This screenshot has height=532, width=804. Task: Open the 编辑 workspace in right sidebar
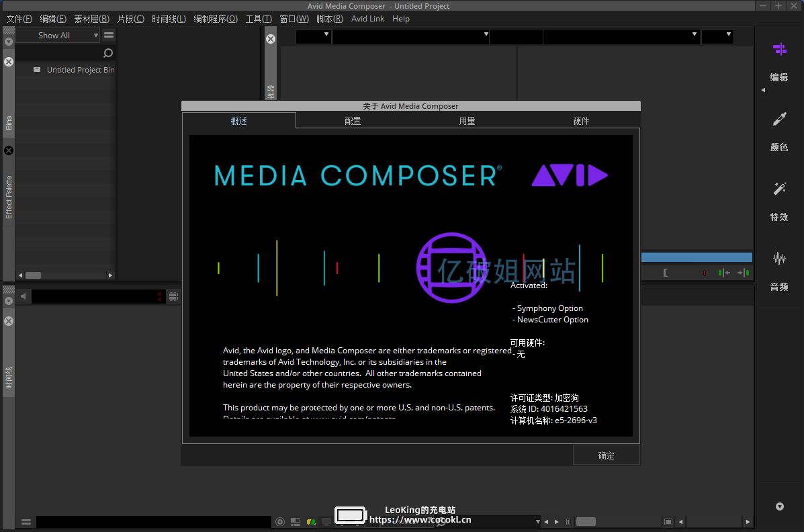[779, 62]
